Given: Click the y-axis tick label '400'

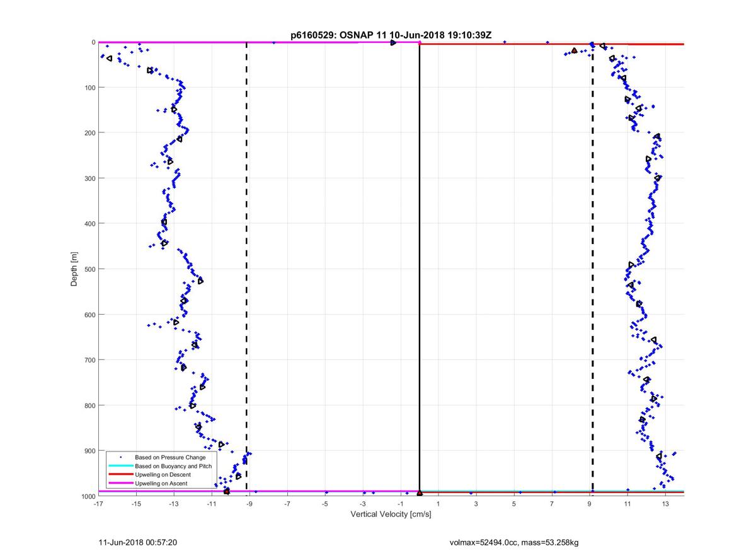Looking at the screenshot, I should (x=89, y=224).
